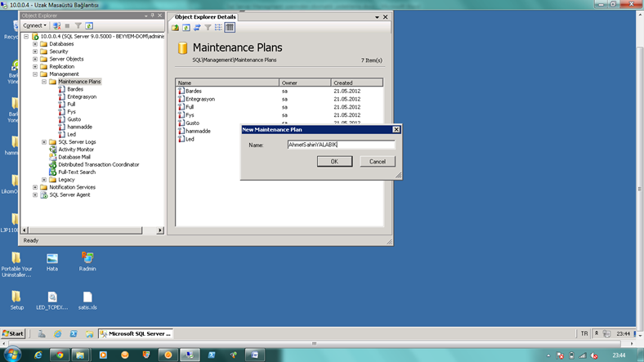The height and width of the screenshot is (362, 644).
Task: Click the Report view icon in Details toolbar
Action: 230,28
